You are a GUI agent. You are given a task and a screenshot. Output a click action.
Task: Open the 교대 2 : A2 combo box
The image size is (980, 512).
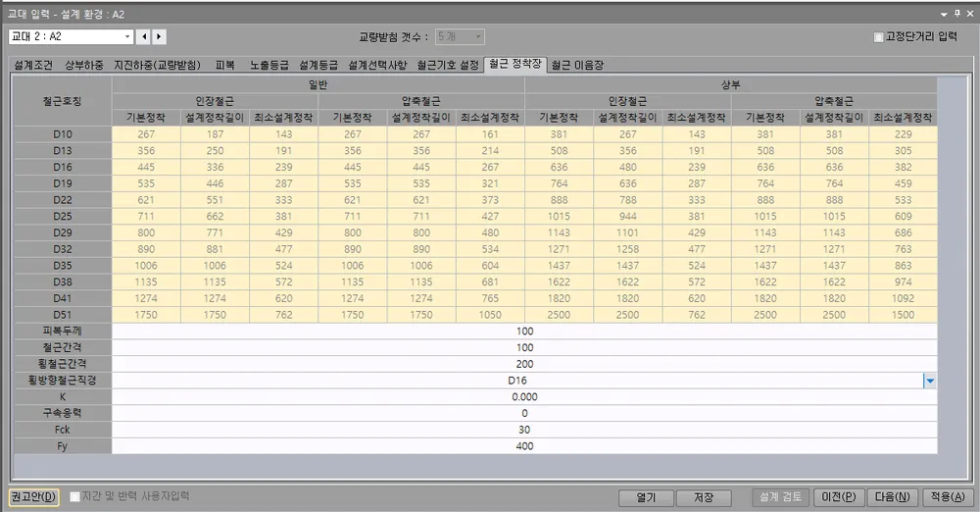(x=71, y=36)
